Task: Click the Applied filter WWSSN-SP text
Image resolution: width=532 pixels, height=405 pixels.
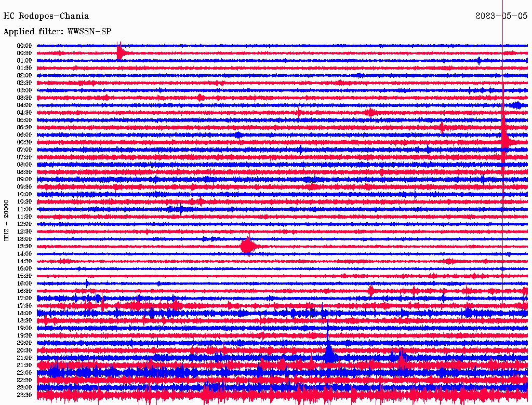Action: (x=57, y=32)
